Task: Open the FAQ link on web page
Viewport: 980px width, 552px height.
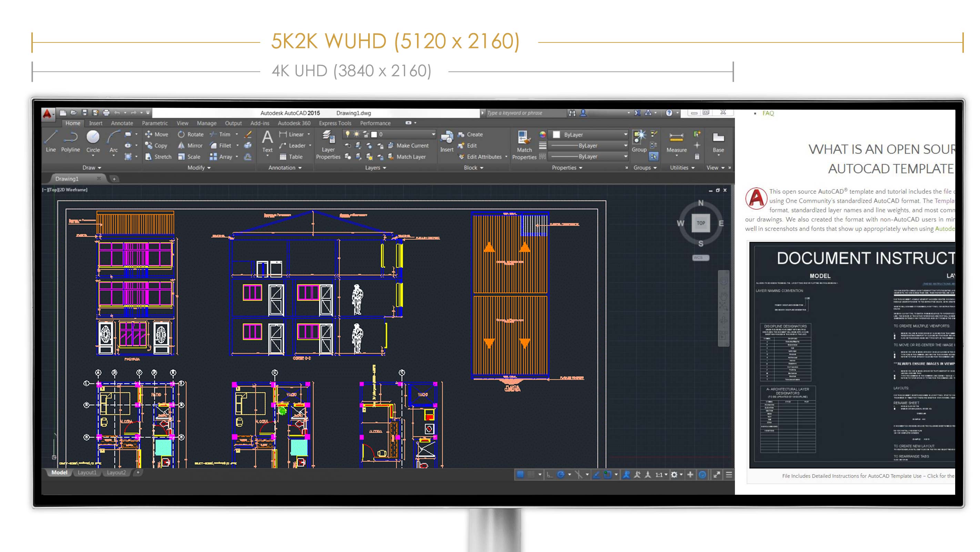Action: 768,113
